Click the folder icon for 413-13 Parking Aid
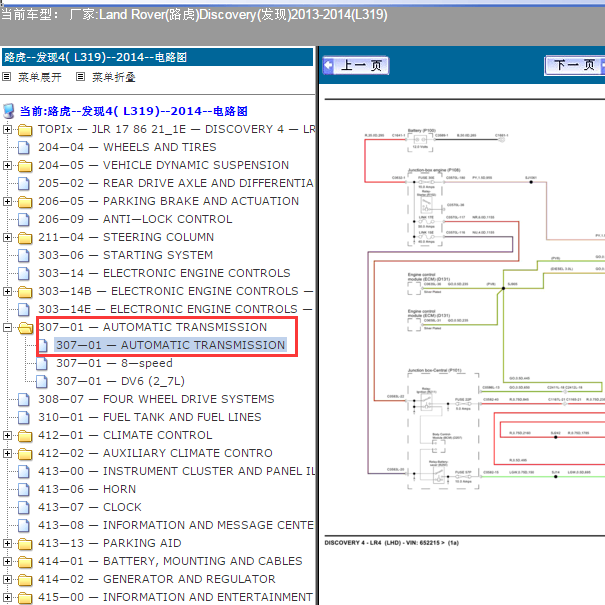This screenshot has width=605, height=605. 25,544
